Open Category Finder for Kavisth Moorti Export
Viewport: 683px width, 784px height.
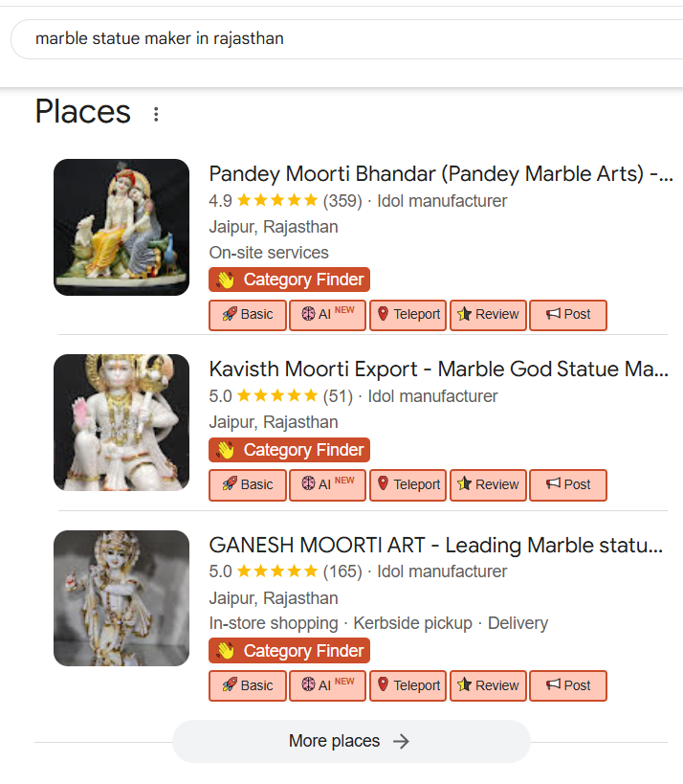(x=289, y=450)
